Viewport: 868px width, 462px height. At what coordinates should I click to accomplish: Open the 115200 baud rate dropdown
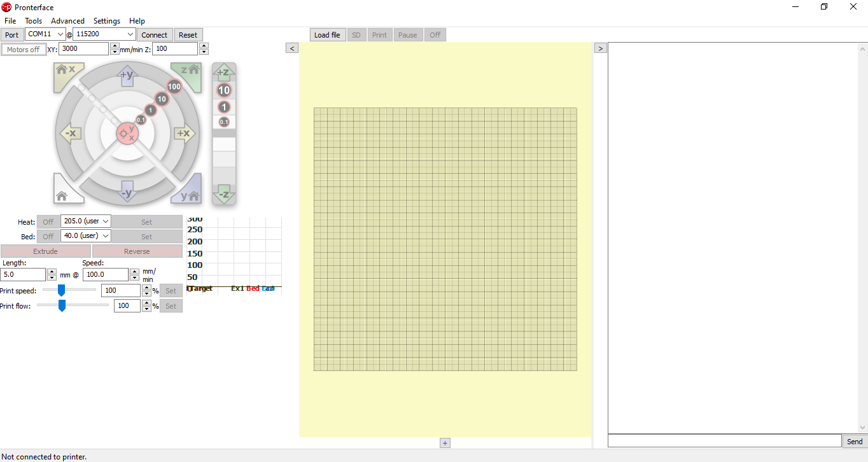pyautogui.click(x=105, y=34)
